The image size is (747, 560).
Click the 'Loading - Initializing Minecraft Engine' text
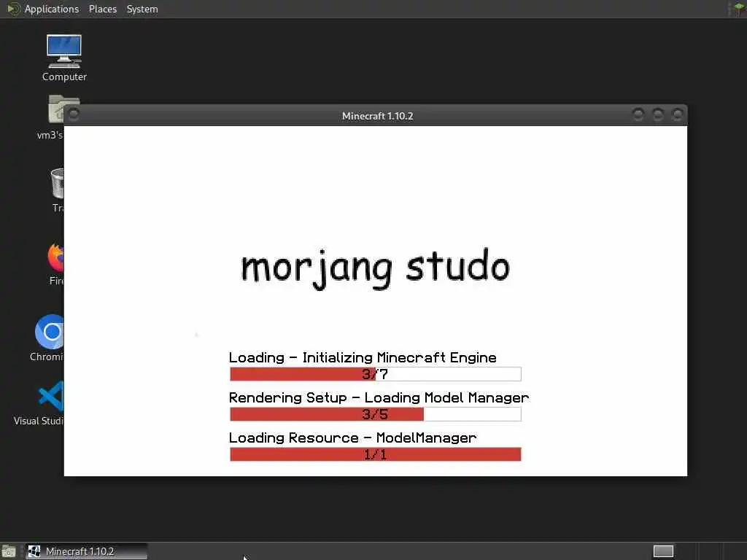[x=363, y=357]
